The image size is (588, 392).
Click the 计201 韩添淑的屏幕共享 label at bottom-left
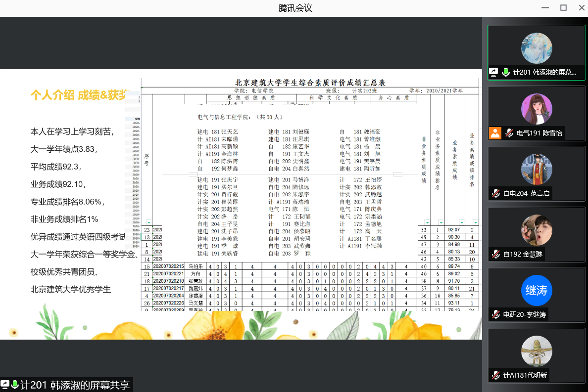point(76,385)
